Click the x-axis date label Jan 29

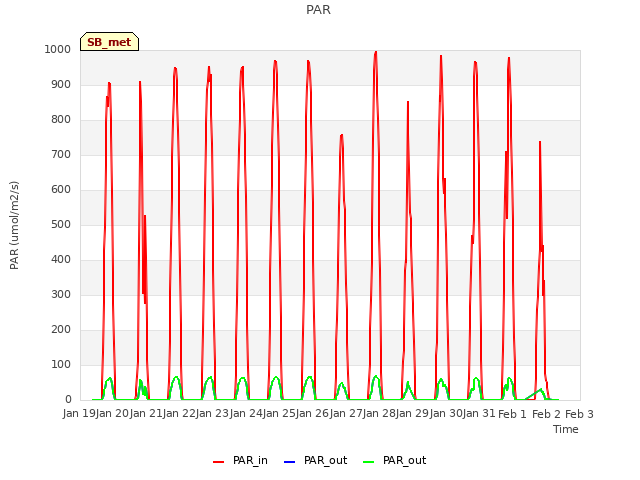413,414
